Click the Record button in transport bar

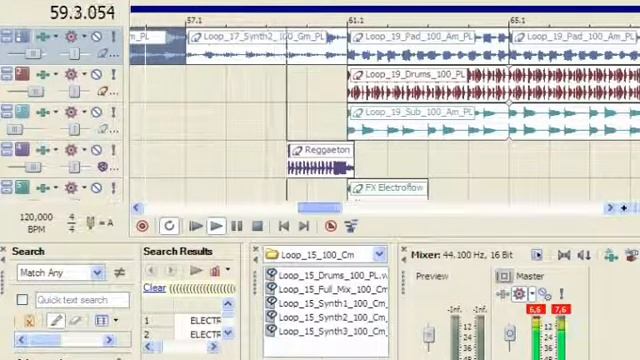pos(142,226)
